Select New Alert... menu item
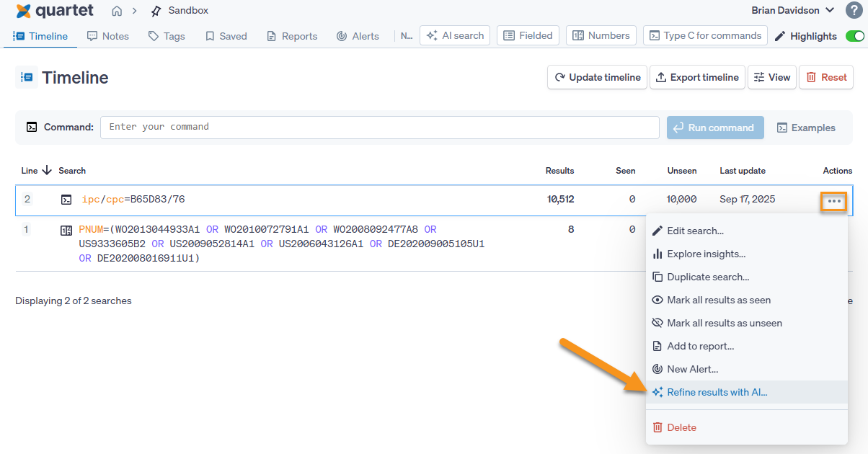The width and height of the screenshot is (868, 454). (746, 369)
